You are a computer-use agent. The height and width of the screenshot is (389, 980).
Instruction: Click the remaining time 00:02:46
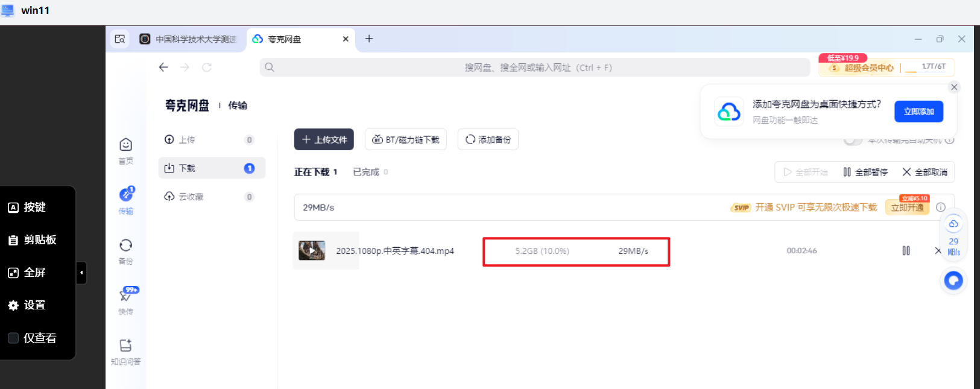point(801,250)
